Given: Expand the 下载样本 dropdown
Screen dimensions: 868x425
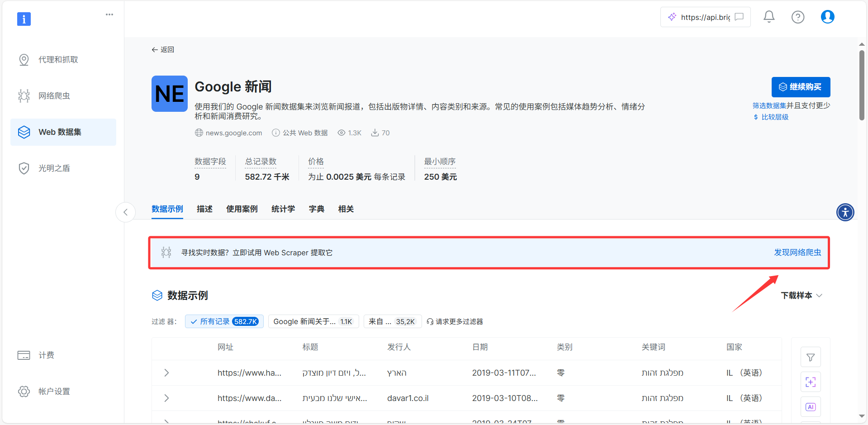Looking at the screenshot, I should [801, 296].
